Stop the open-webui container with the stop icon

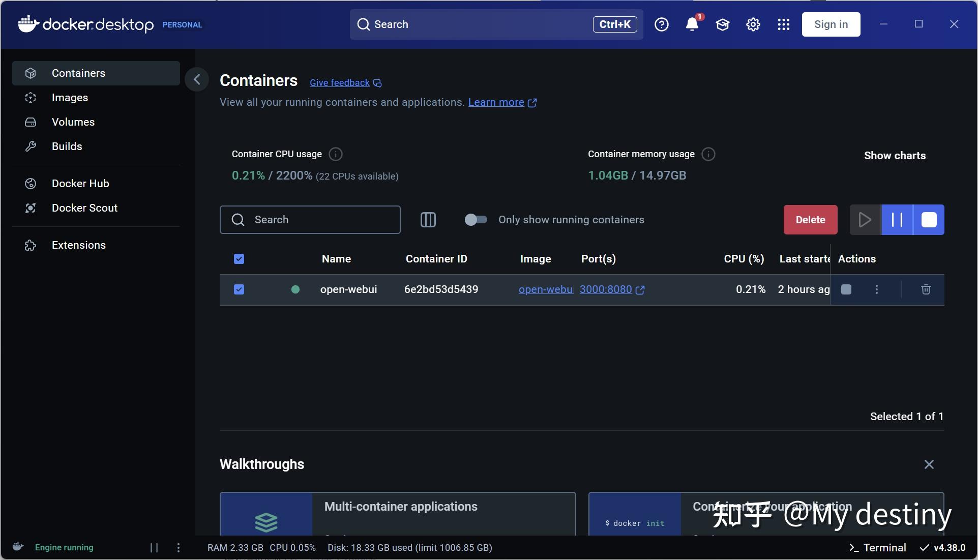pyautogui.click(x=845, y=289)
